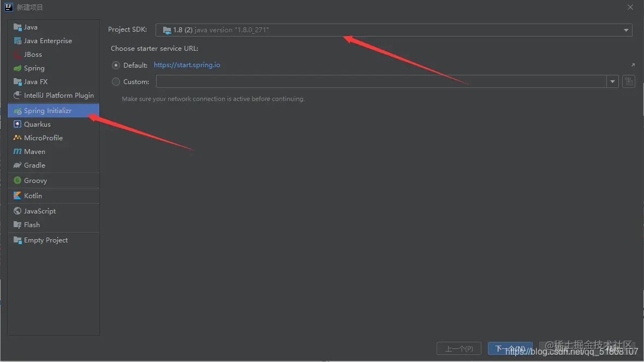Click the SDK folder icon in combo box
The width and height of the screenshot is (644, 362).
167,30
